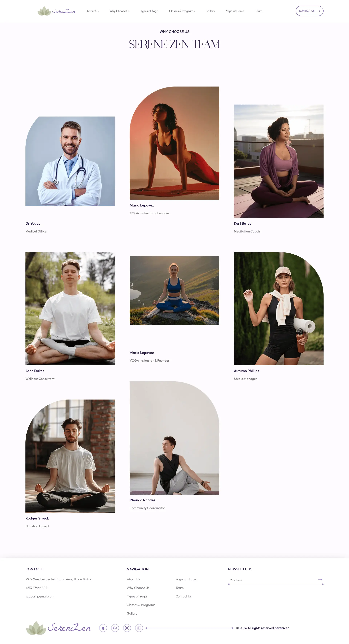Open the YouTube footer icon
349x644 pixels.
point(139,628)
